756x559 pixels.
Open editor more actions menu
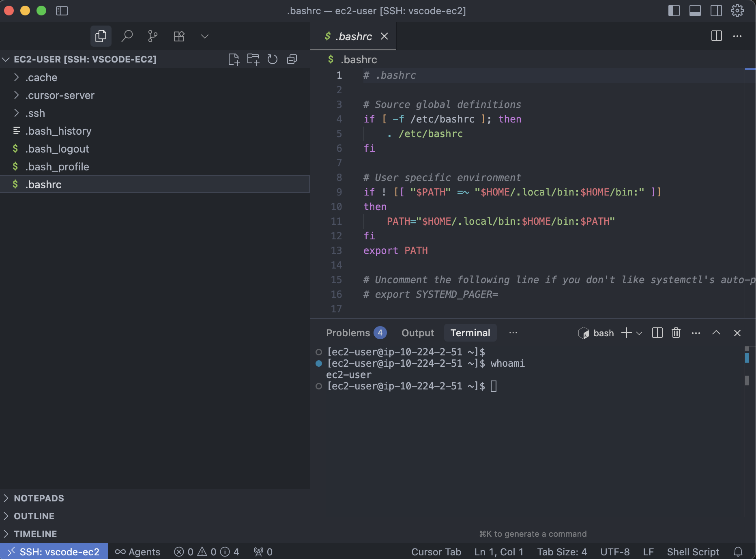[737, 36]
